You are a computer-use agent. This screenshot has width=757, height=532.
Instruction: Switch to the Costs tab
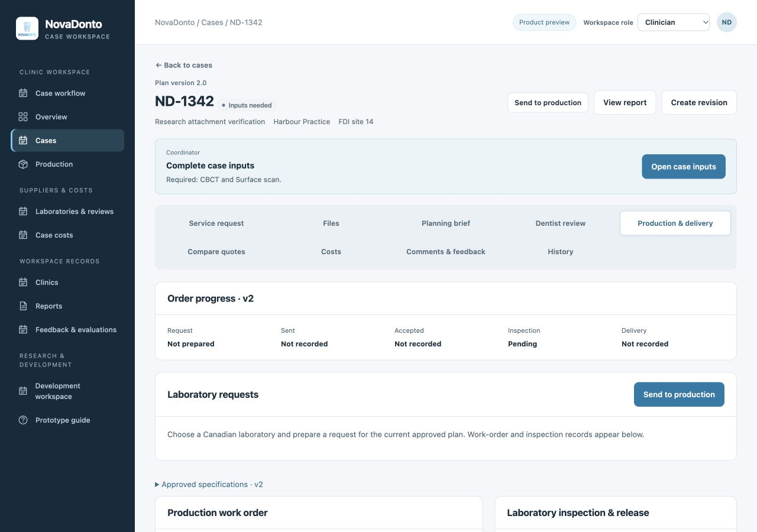[x=331, y=252]
